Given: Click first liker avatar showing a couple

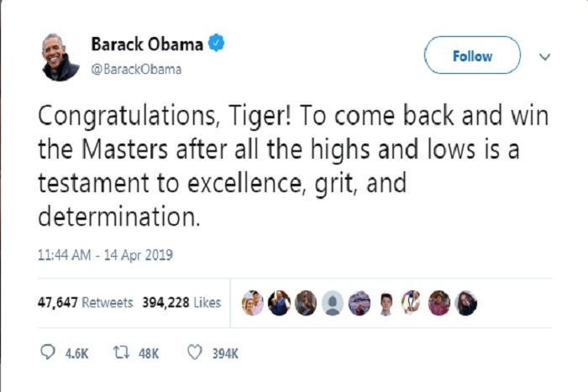Looking at the screenshot, I should click(252, 302).
